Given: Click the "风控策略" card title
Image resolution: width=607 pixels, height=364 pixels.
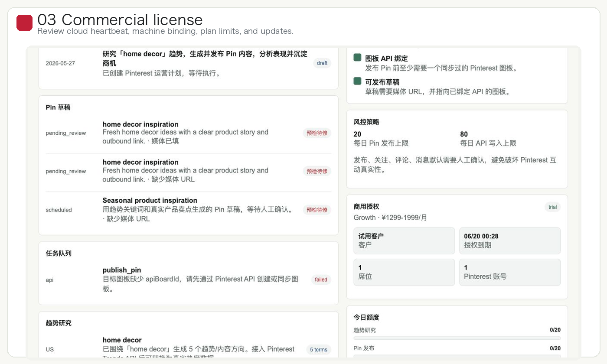Looking at the screenshot, I should pos(366,122).
